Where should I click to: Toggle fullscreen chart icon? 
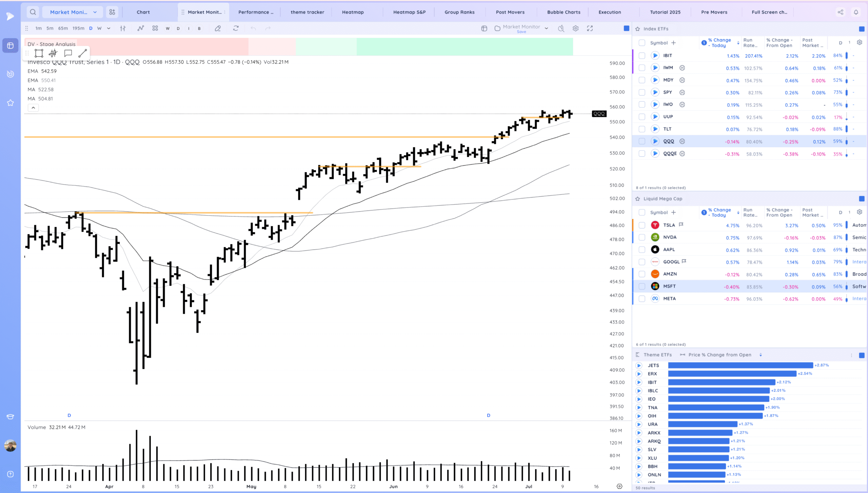pos(590,28)
